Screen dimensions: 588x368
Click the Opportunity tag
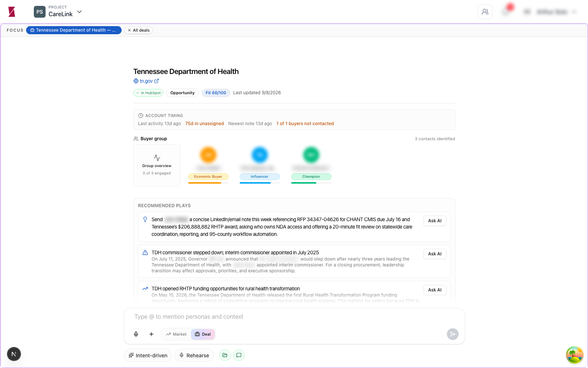[182, 93]
